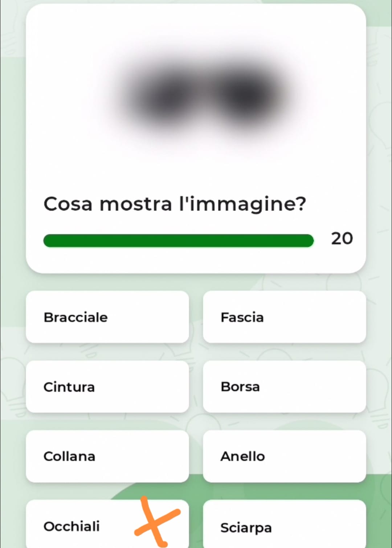Viewport: 392px width, 548px height.
Task: Click the word "mostra" in the question
Action: pyautogui.click(x=135, y=204)
